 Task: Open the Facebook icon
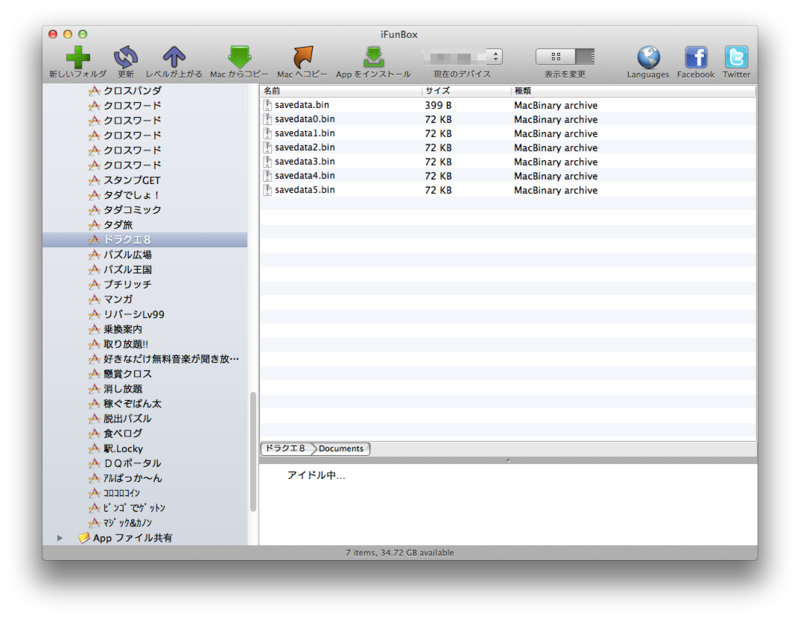[696, 57]
